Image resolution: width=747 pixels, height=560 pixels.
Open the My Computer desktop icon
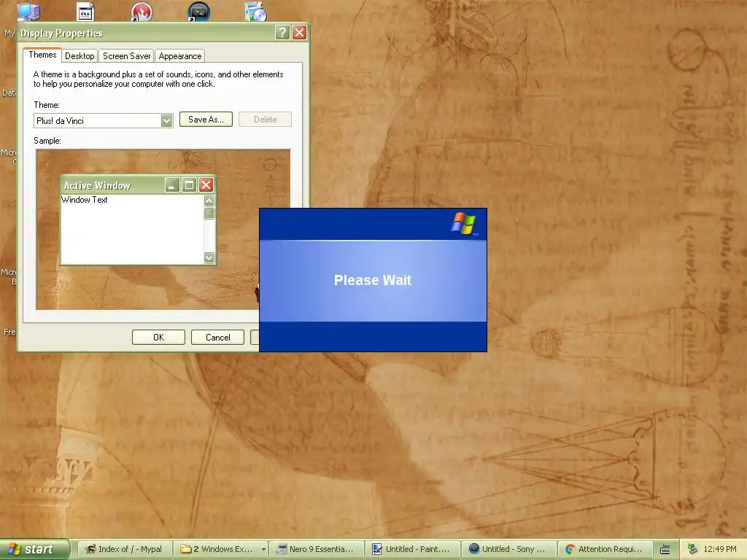pos(28,12)
